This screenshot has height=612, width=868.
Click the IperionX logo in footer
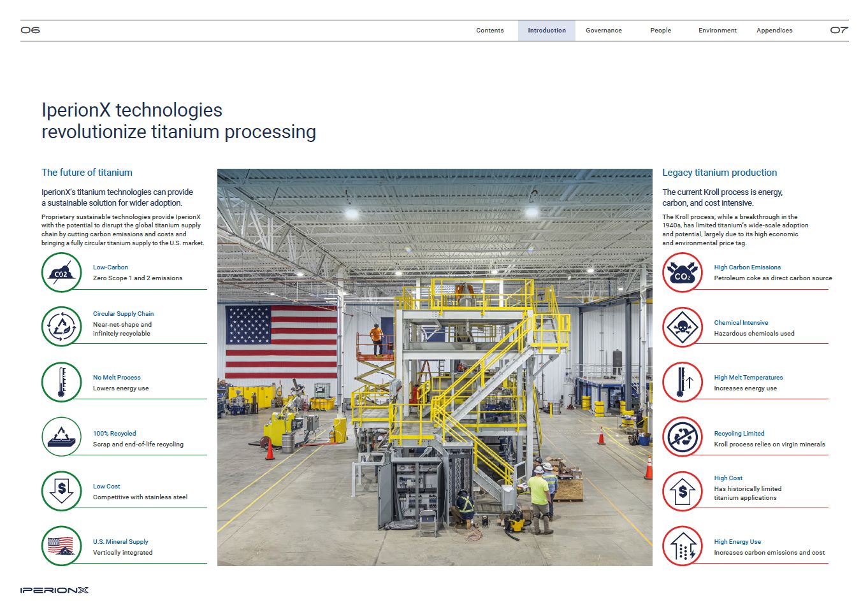(x=54, y=590)
